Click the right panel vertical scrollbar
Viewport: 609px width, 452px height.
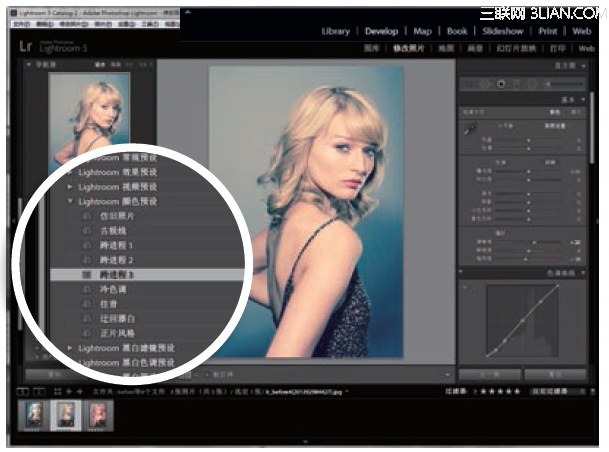(x=592, y=127)
